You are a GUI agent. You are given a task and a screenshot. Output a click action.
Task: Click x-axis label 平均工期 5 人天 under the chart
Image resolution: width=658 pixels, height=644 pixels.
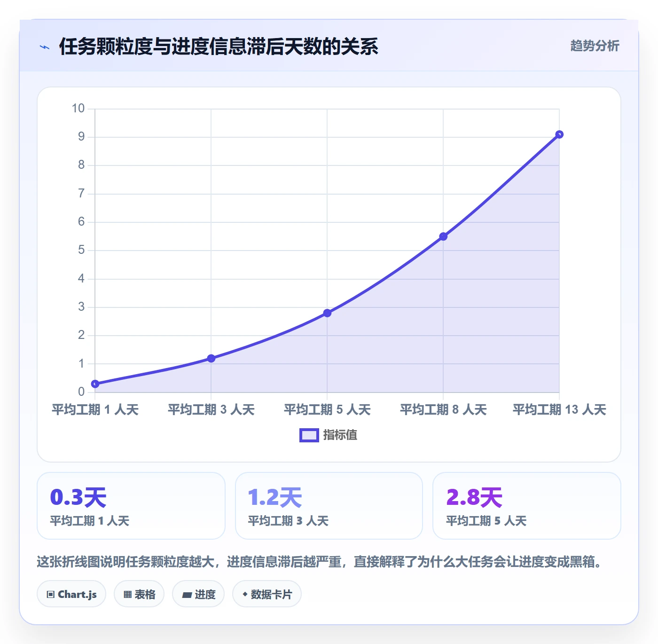click(327, 409)
